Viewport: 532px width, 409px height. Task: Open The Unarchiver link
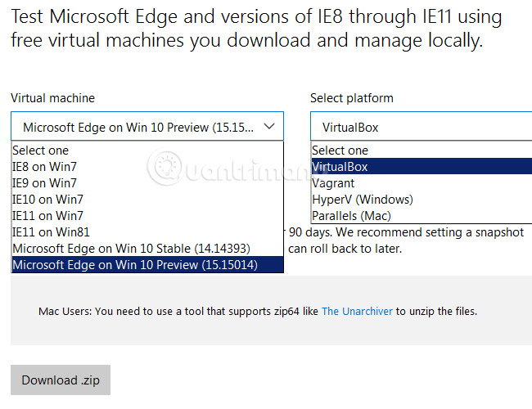[x=357, y=312]
